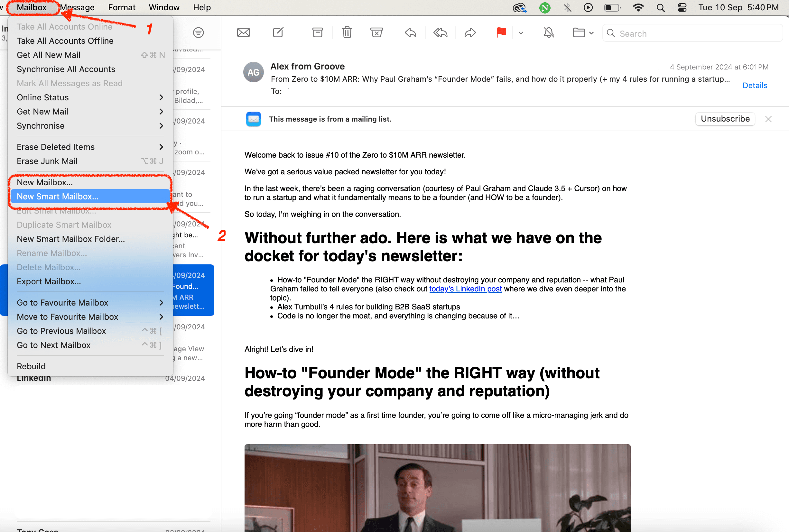
Task: Expand the flag colour options chevron
Action: click(520, 33)
